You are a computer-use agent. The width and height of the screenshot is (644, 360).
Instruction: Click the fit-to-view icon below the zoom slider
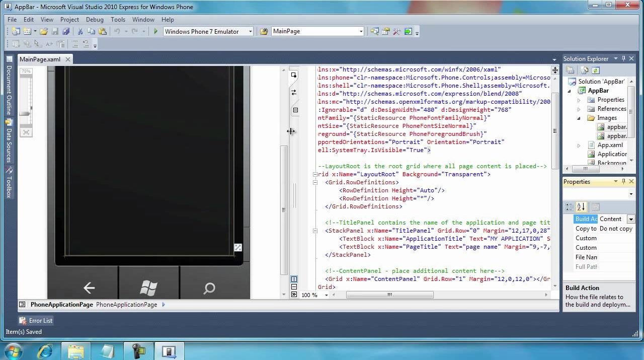pyautogui.click(x=26, y=132)
